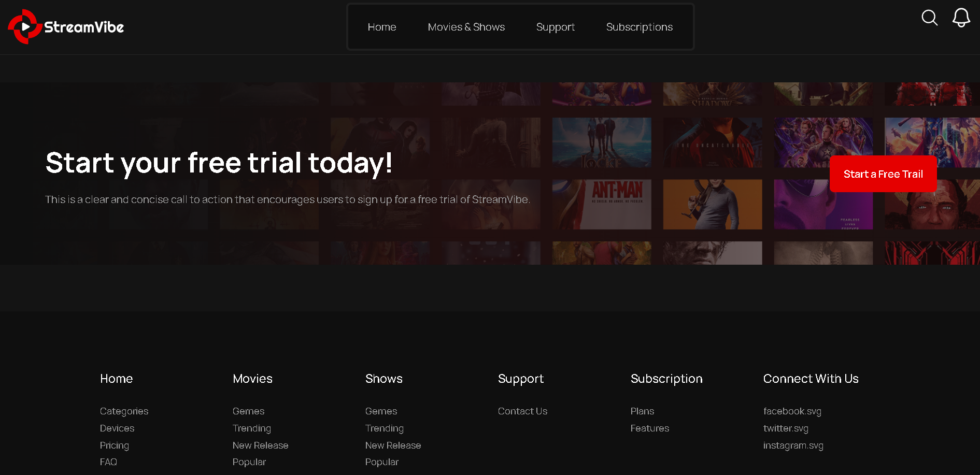Viewport: 980px width, 475px height.
Task: Select the call to action description text
Action: [x=288, y=199]
